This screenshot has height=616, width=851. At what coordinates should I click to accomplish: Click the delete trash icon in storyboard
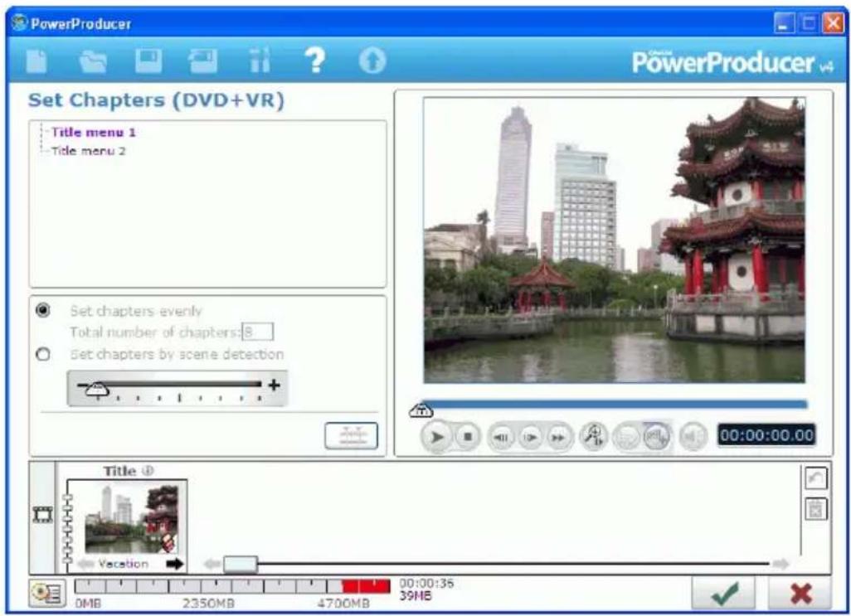[x=815, y=508]
